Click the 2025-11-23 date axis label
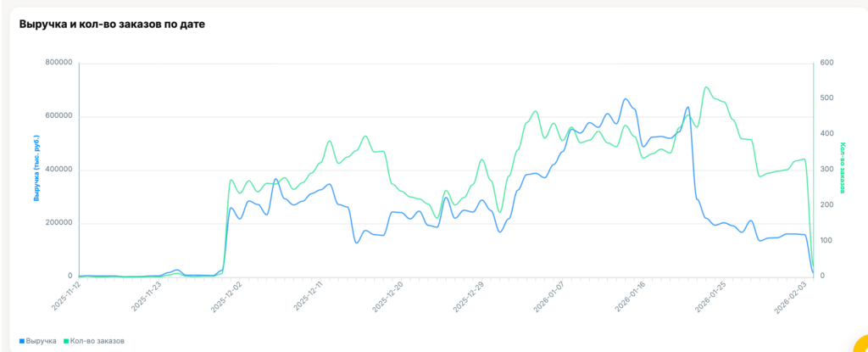Viewport: 868px width, 352px height. (x=148, y=298)
